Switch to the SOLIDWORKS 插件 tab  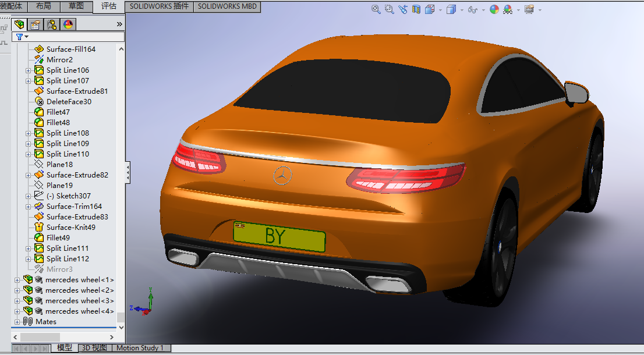160,6
